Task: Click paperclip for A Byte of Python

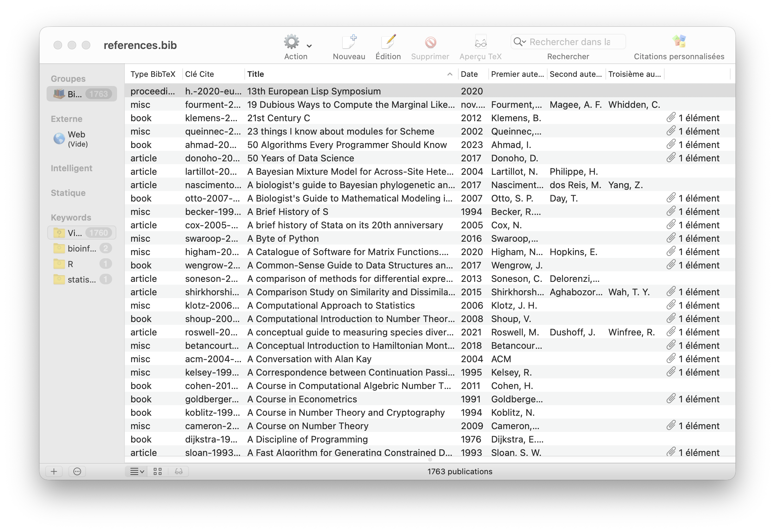Action: tap(671, 238)
